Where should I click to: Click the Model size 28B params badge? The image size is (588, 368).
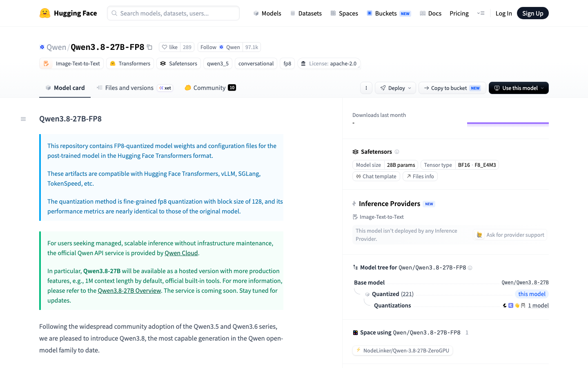[385, 165]
